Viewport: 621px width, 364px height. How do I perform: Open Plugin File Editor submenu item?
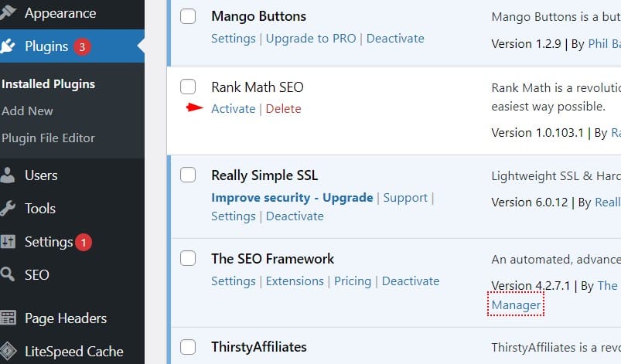48,138
